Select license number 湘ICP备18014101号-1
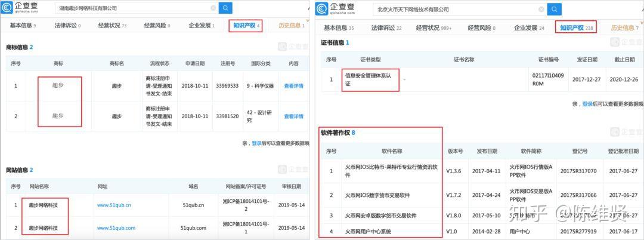This screenshot has width=644, height=240. pos(245,227)
